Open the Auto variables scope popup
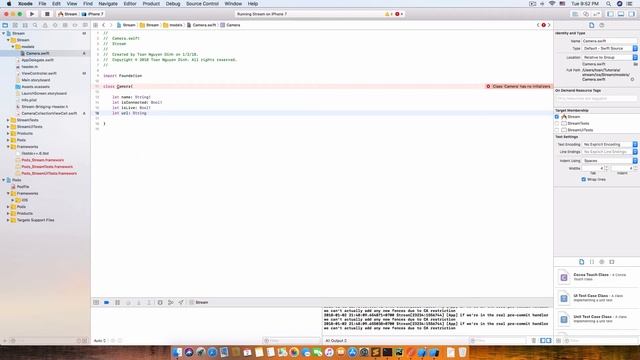Screen dimensions: 640x360 pos(100,340)
